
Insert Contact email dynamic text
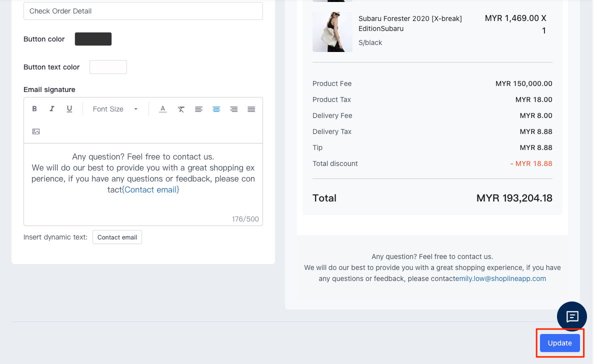pos(117,237)
